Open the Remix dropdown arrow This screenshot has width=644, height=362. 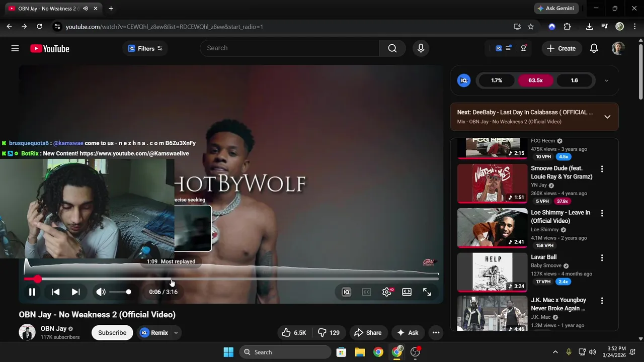coord(176,333)
